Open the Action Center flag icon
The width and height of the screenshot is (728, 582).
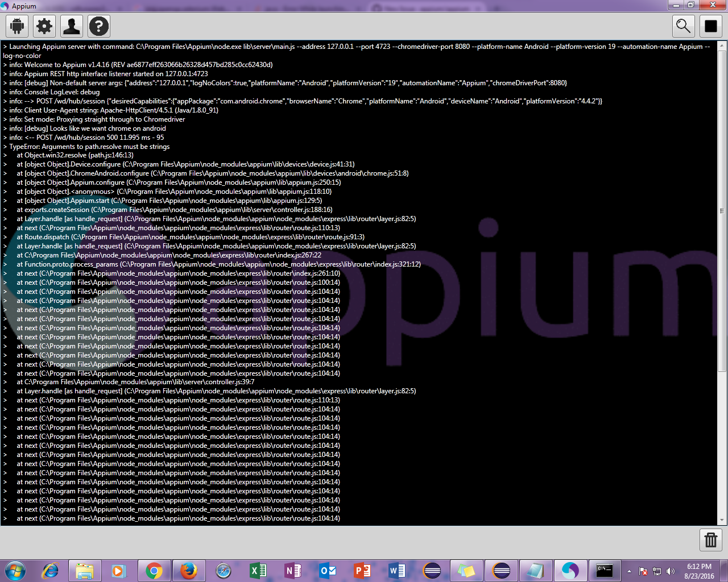click(643, 571)
